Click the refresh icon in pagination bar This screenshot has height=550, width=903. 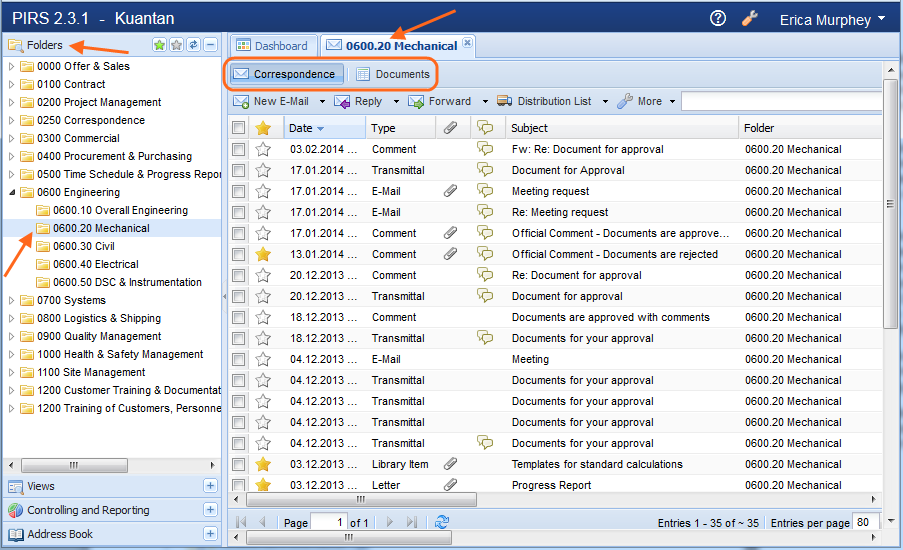(x=442, y=522)
